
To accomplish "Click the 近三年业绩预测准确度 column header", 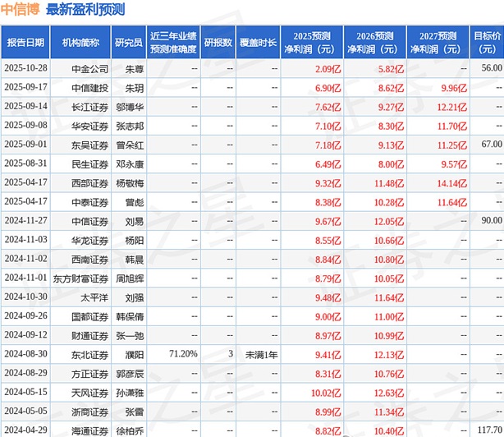I will coord(173,43).
